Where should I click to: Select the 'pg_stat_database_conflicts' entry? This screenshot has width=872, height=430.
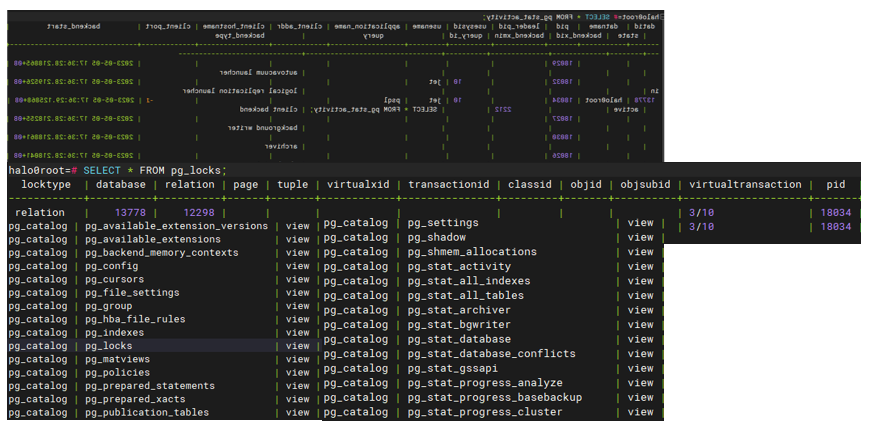click(492, 354)
